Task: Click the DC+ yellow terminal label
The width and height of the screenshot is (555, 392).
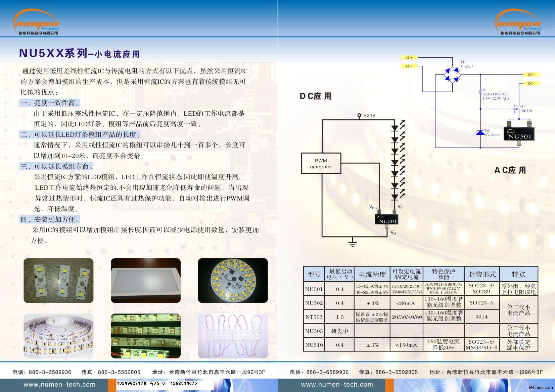Action: point(531,75)
